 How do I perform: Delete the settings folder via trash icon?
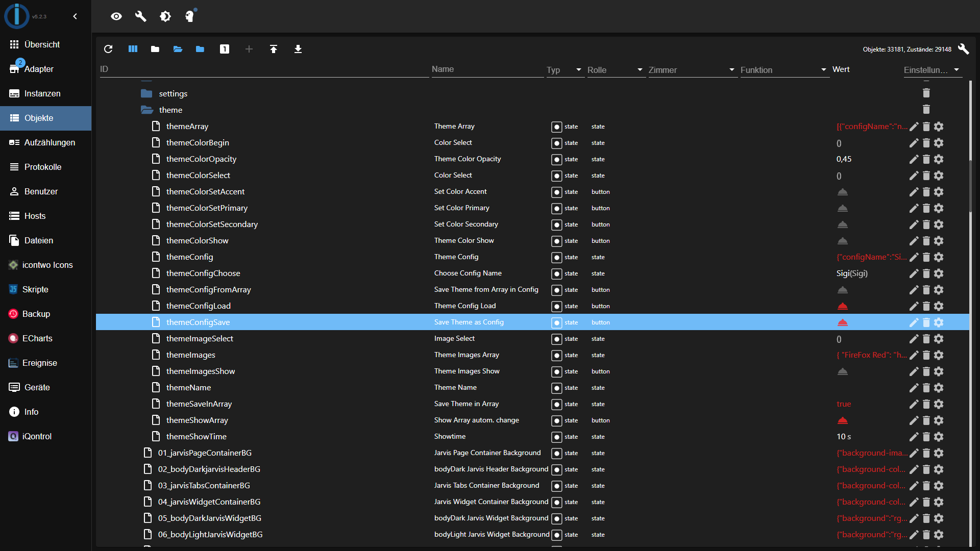pos(926,93)
